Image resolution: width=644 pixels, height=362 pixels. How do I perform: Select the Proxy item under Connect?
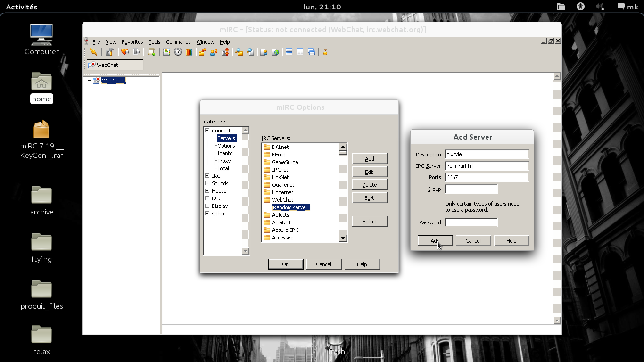click(x=224, y=161)
